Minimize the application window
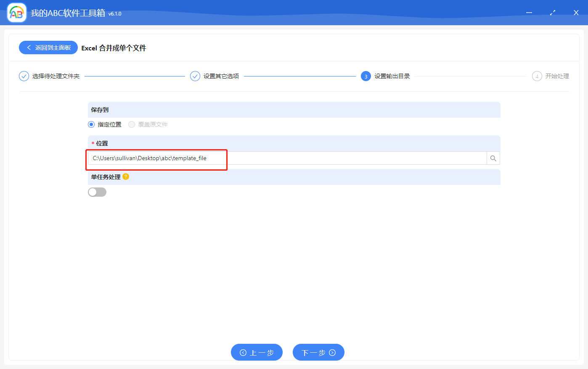This screenshot has height=369, width=588. (529, 13)
